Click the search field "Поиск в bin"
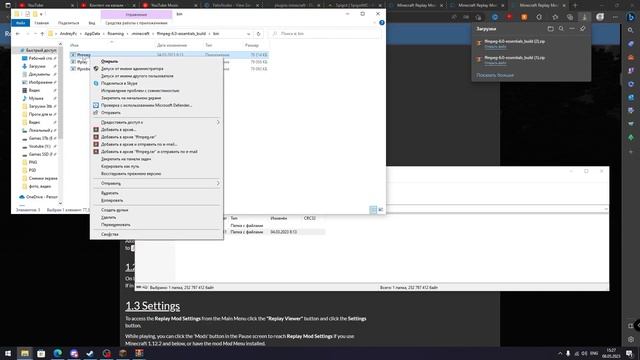Screen dimensions: 640x360 click(x=326, y=33)
